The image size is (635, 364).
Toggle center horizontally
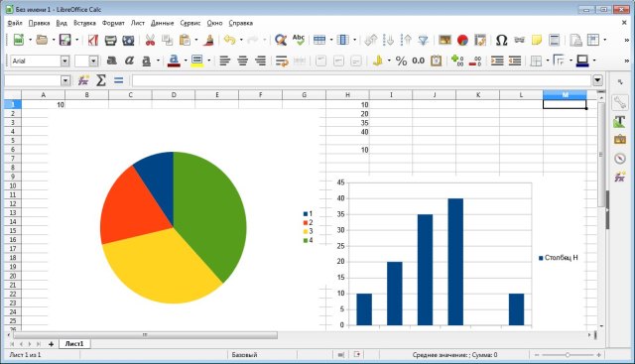242,61
